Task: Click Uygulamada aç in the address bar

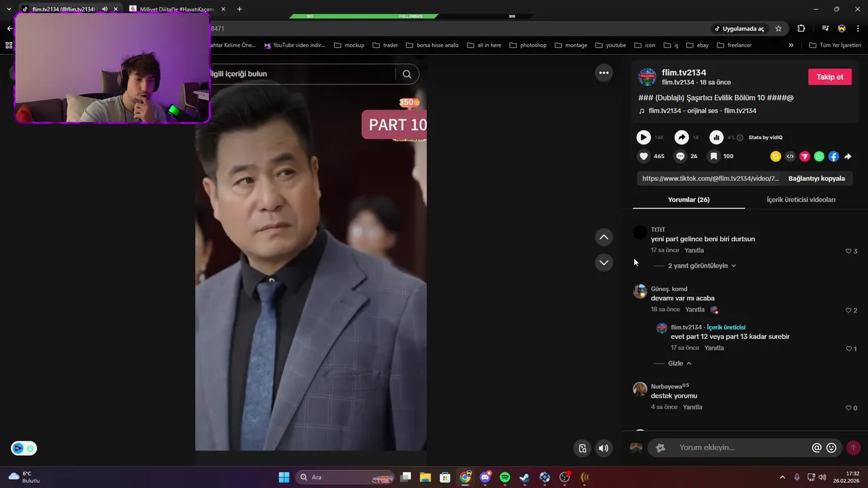Action: pos(738,28)
